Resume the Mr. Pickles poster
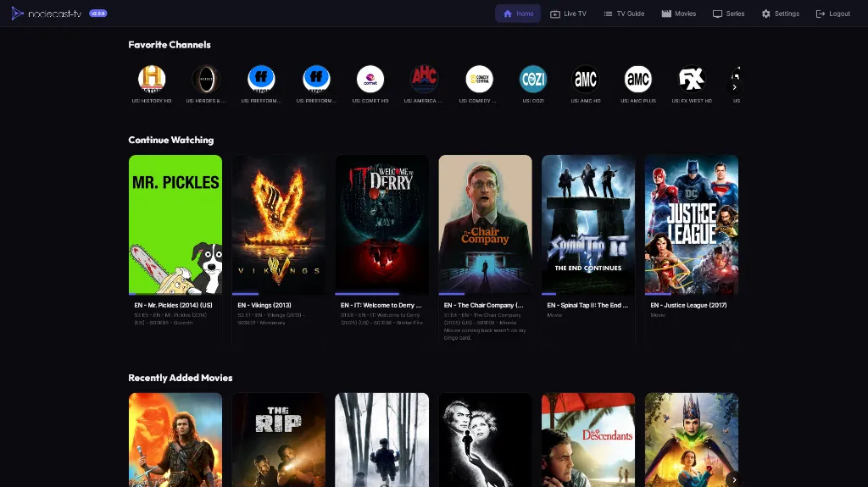 (x=175, y=224)
